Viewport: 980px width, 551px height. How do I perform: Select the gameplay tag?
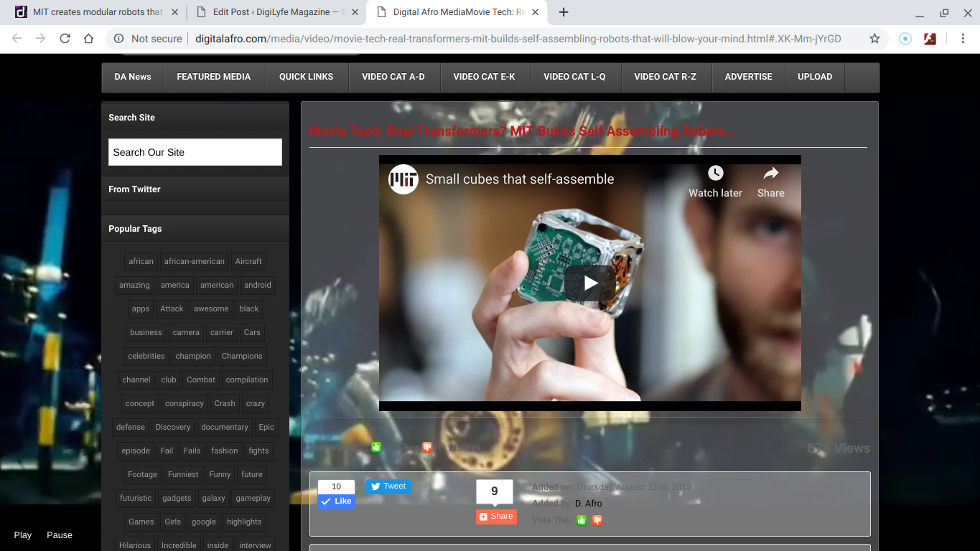coord(253,498)
